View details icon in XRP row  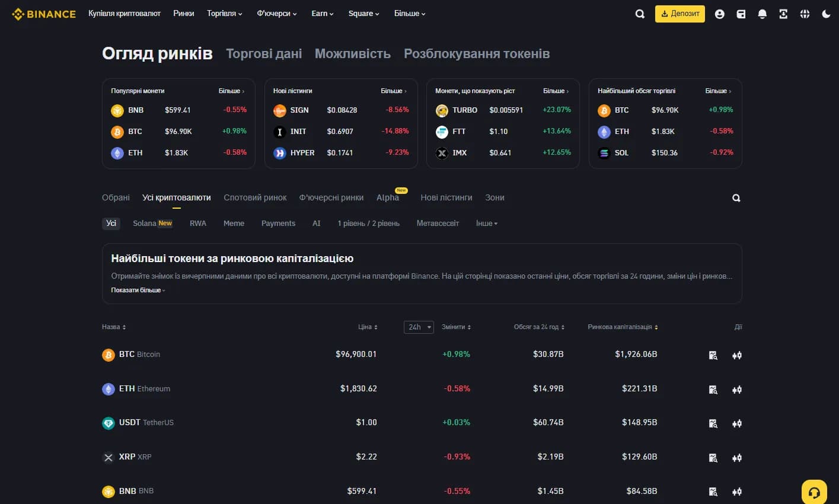click(713, 458)
